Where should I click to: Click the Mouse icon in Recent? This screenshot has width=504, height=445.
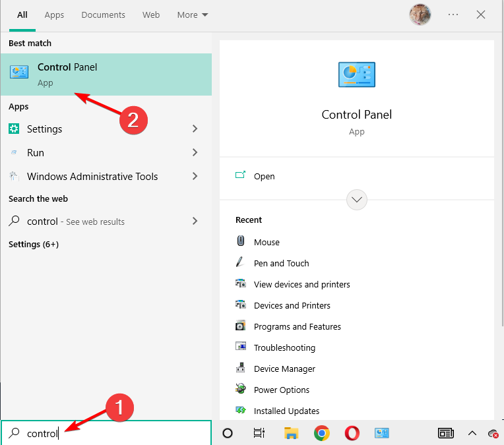(240, 241)
